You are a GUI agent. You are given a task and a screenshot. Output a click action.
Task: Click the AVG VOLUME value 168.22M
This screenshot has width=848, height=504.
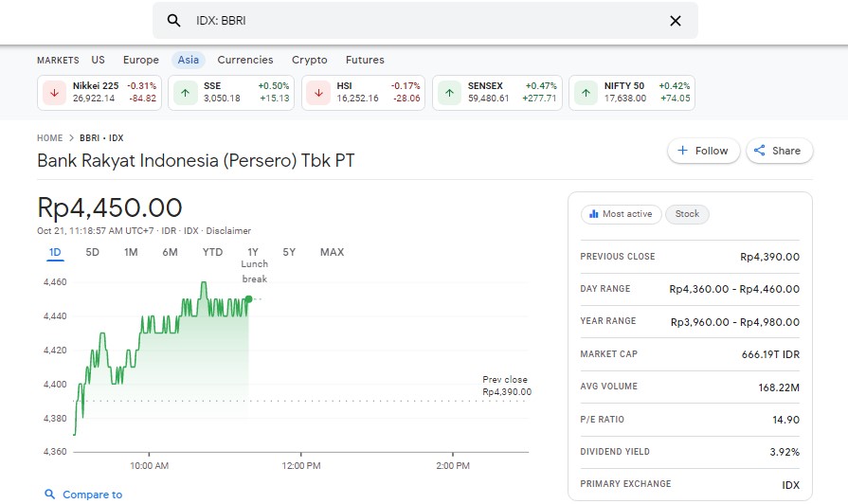point(779,387)
